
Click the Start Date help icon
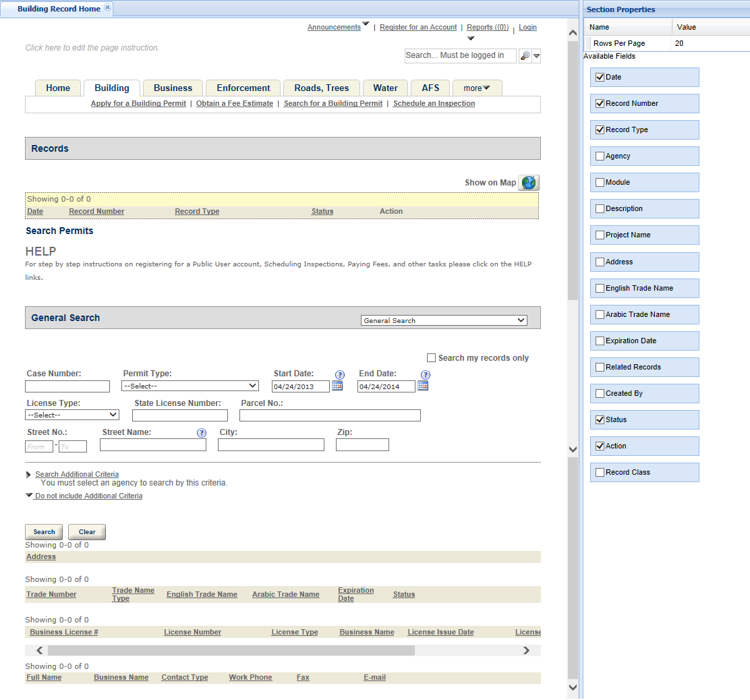pyautogui.click(x=340, y=375)
